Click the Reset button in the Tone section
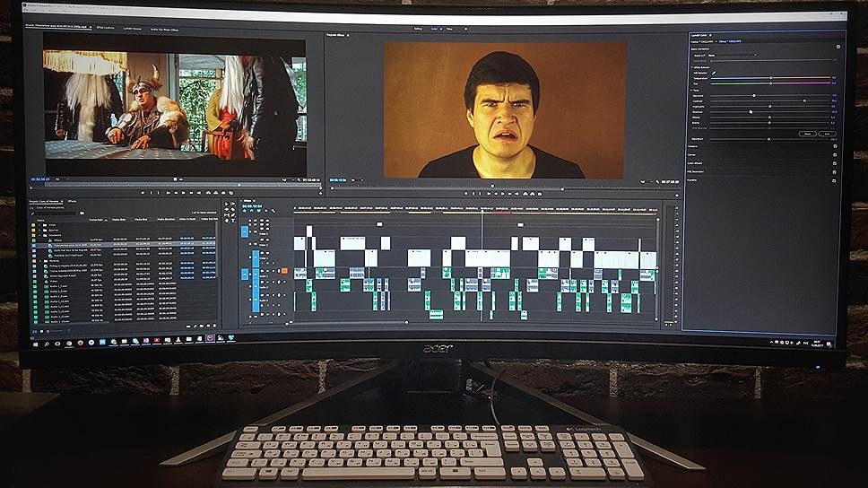 pyautogui.click(x=805, y=133)
